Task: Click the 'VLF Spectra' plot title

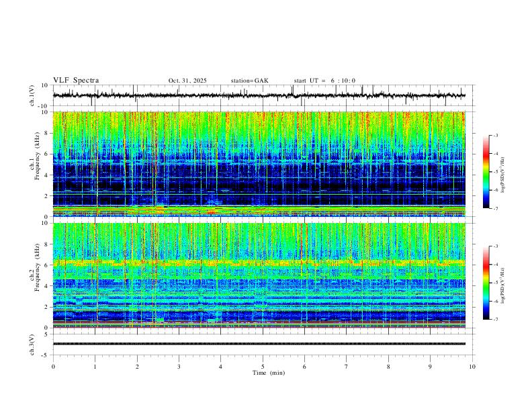Action: pyautogui.click(x=76, y=81)
